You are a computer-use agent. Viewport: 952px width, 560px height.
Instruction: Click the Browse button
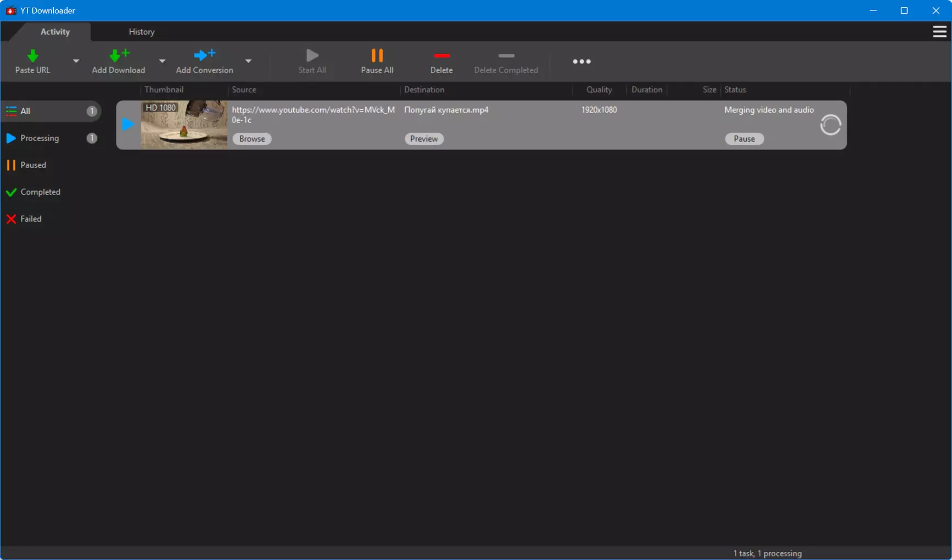252,139
